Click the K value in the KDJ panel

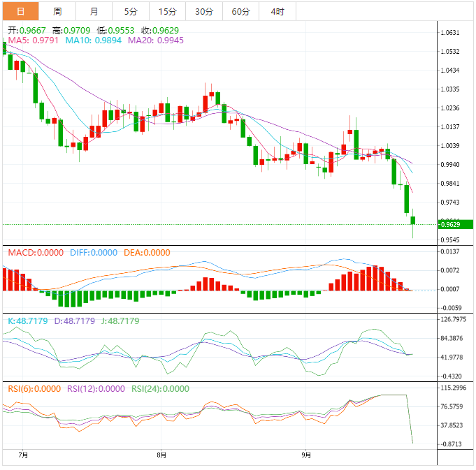click(28, 321)
